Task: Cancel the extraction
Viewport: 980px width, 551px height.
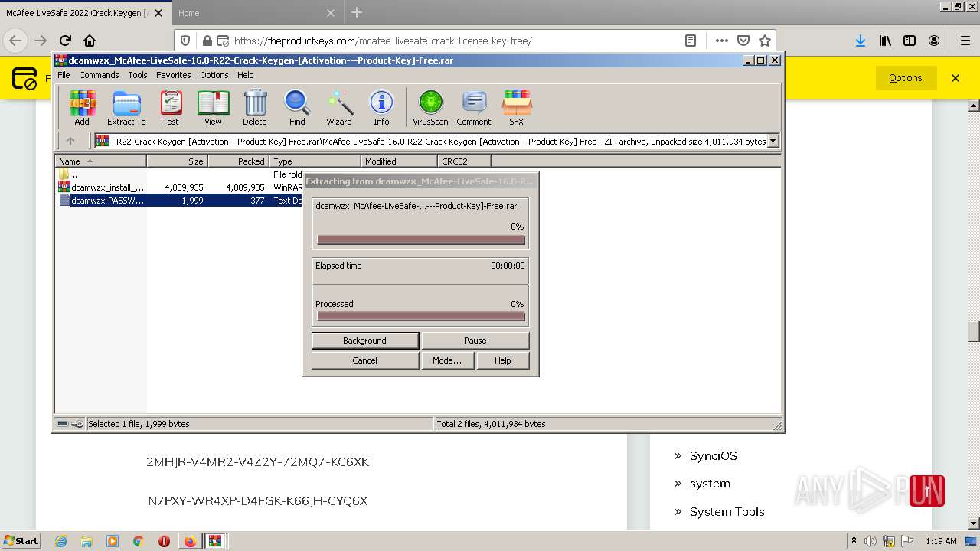Action: [x=364, y=360]
